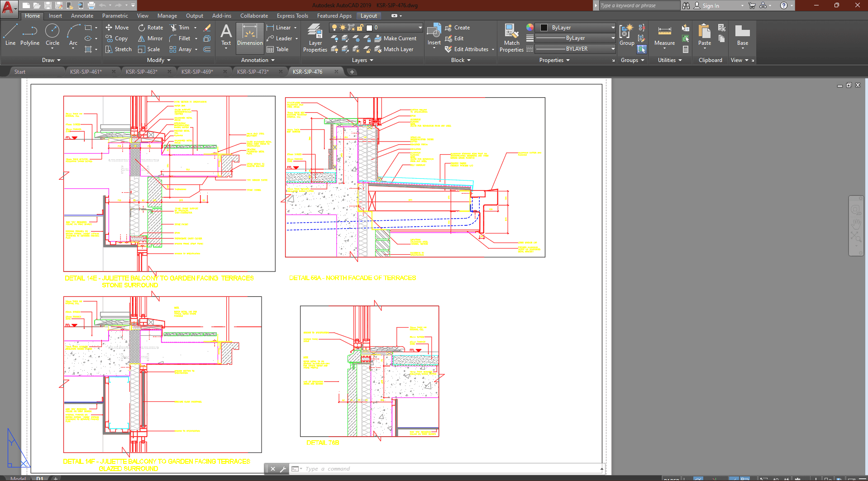Image resolution: width=868 pixels, height=481 pixels.
Task: Select the Dimension tool
Action: [x=250, y=35]
